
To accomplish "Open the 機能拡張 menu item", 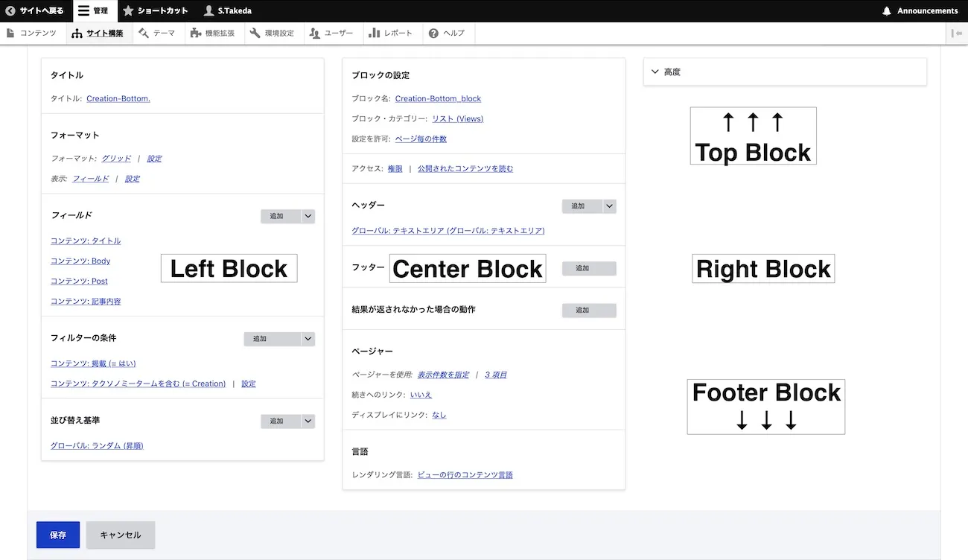I will click(x=214, y=34).
